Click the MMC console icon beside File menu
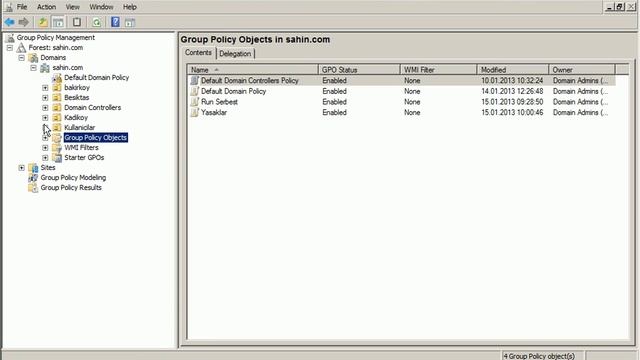The height and width of the screenshot is (360, 640). pyautogui.click(x=9, y=7)
